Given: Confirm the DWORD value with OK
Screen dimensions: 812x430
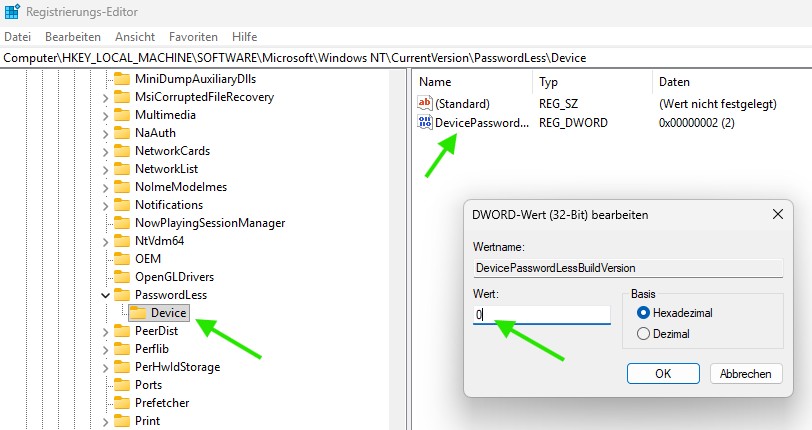Looking at the screenshot, I should (662, 373).
